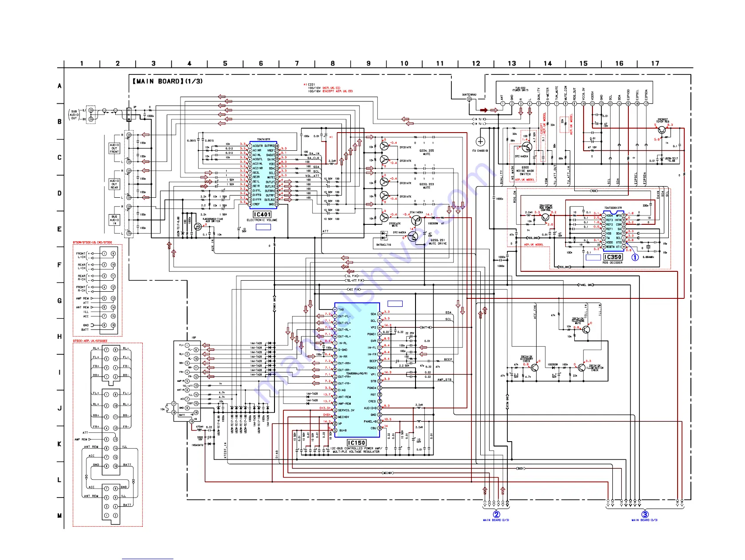Click the blue box inside IC150 near TAB

pos(395,304)
